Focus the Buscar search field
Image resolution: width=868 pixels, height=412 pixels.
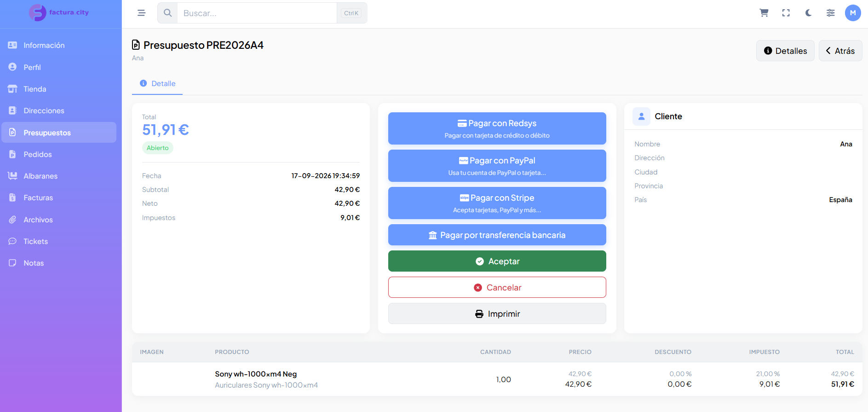257,13
